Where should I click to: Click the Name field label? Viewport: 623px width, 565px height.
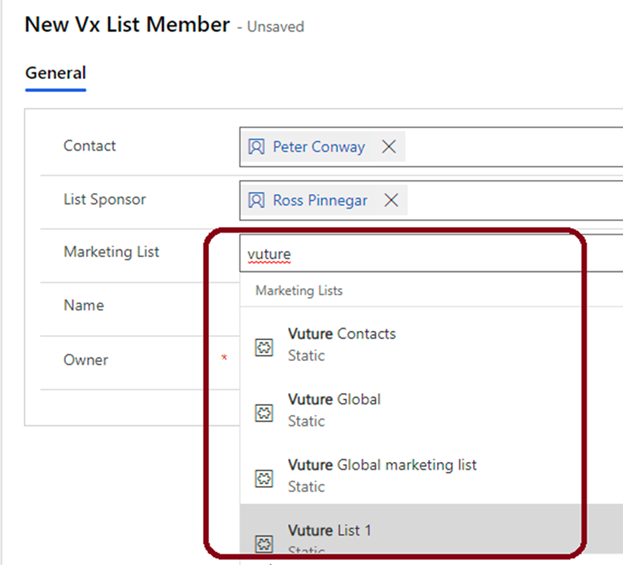84,305
